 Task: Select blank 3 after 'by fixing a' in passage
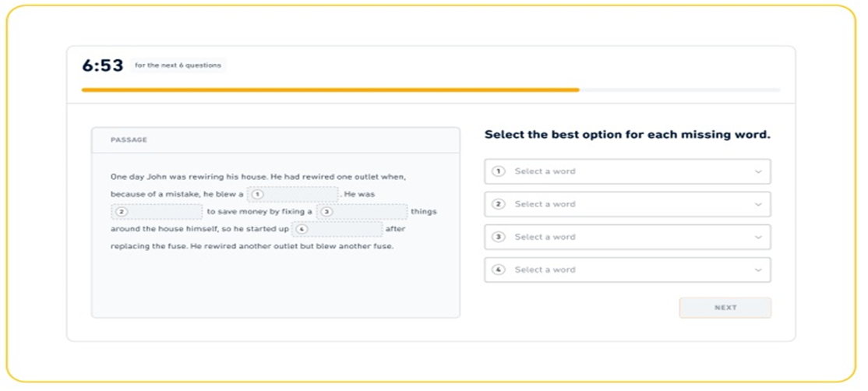point(362,212)
